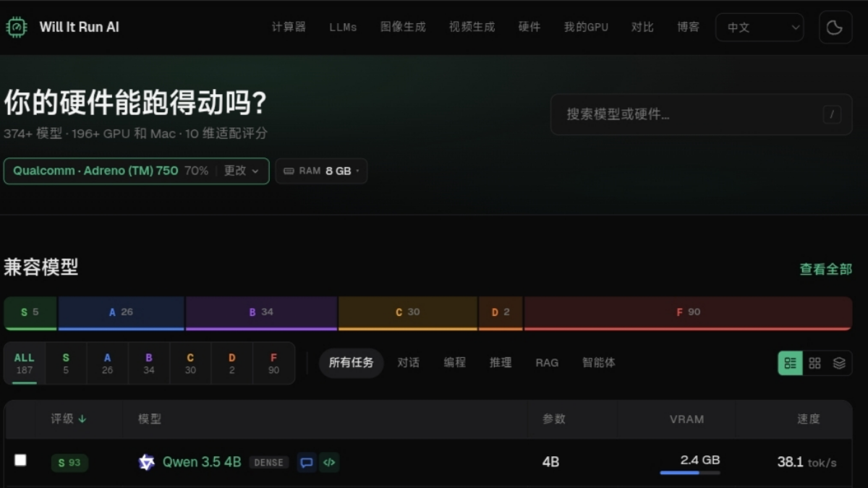Click the sort arrow next to 评级
The height and width of the screenshot is (488, 868).
82,419
